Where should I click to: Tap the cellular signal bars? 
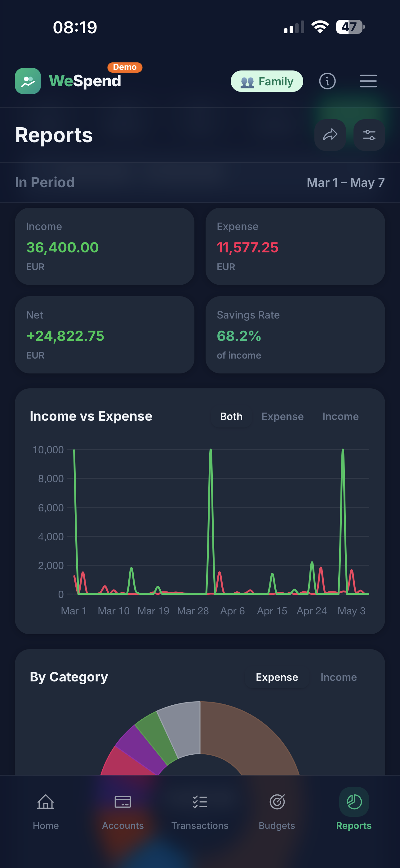coord(294,27)
